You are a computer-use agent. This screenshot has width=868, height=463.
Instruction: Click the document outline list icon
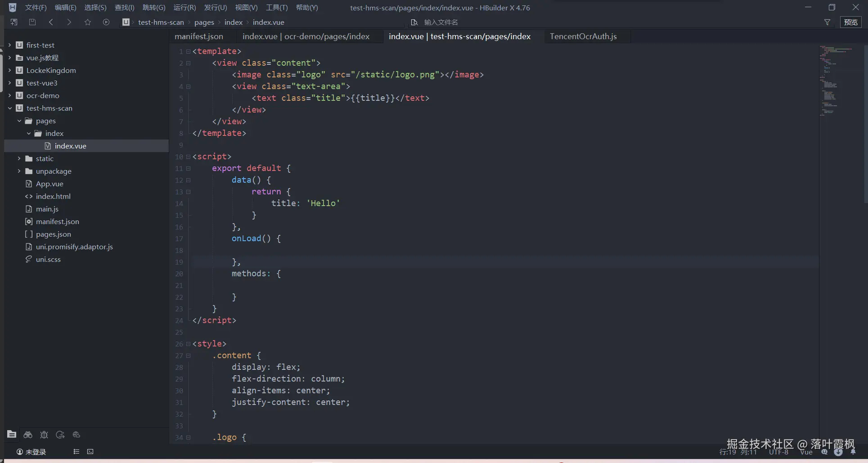point(76,452)
